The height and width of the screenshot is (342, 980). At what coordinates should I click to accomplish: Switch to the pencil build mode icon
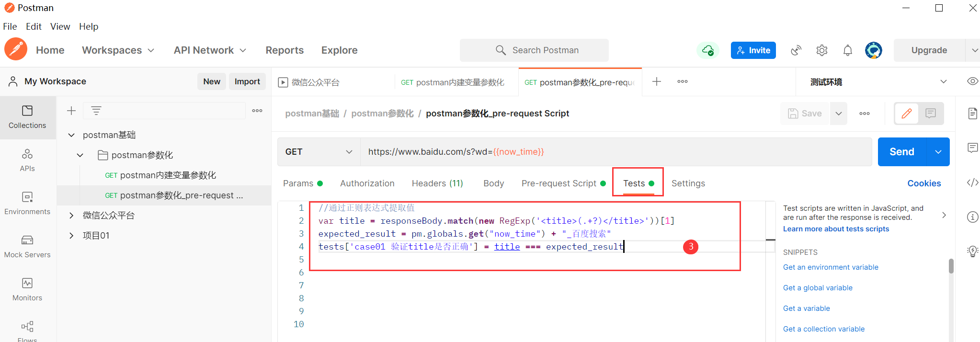tap(907, 114)
